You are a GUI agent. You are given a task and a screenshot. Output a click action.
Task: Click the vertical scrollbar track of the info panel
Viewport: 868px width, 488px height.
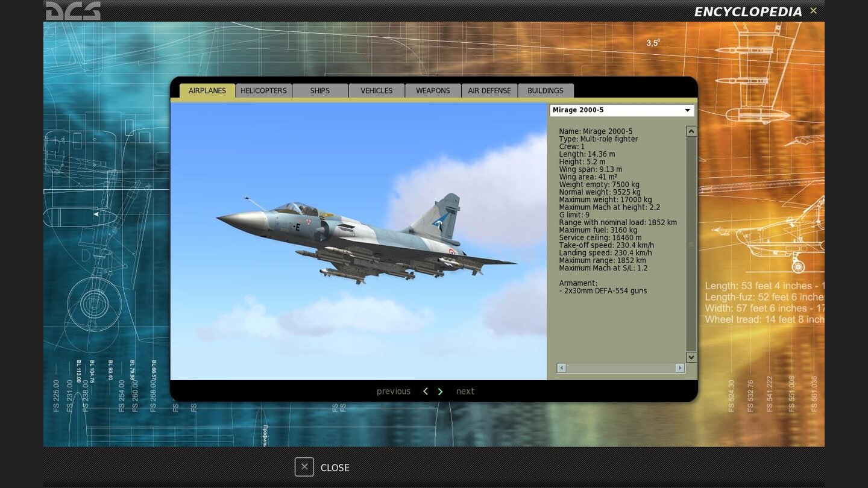(x=691, y=244)
